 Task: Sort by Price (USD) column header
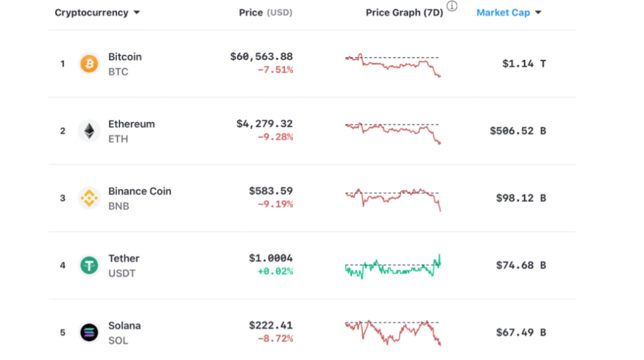pyautogui.click(x=265, y=13)
